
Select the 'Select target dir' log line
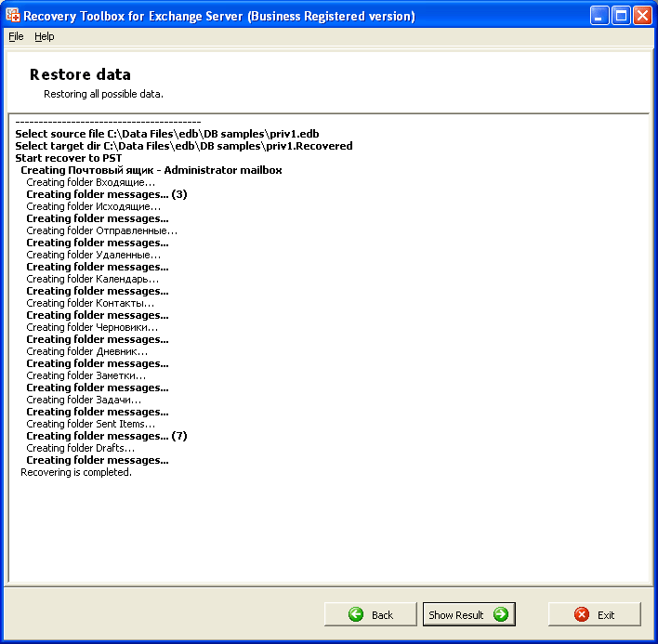click(x=184, y=146)
